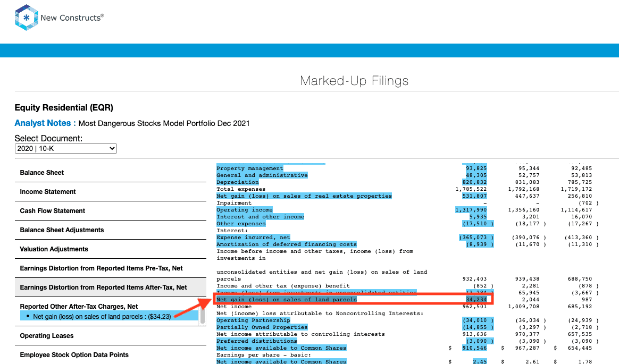Click the Total expenses value 1,785,522
Image resolution: width=619 pixels, height=364 pixels.
471,189
